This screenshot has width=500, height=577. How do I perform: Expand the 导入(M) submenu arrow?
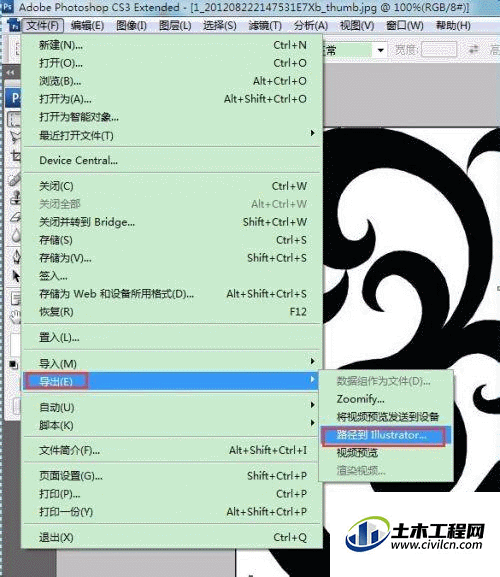(x=312, y=361)
